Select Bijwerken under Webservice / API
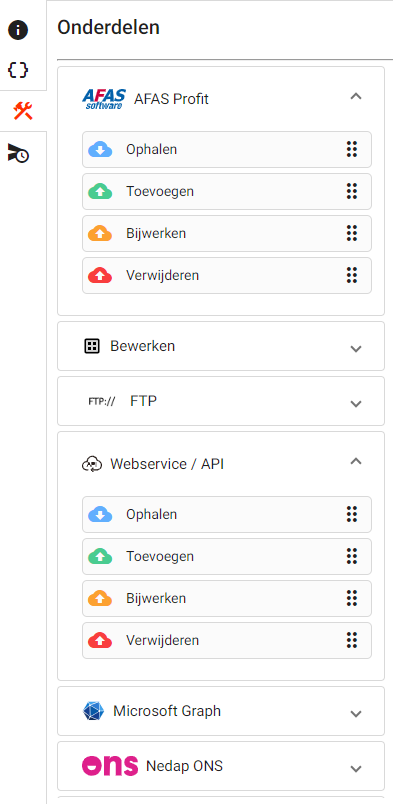The image size is (393, 804). pos(227,598)
